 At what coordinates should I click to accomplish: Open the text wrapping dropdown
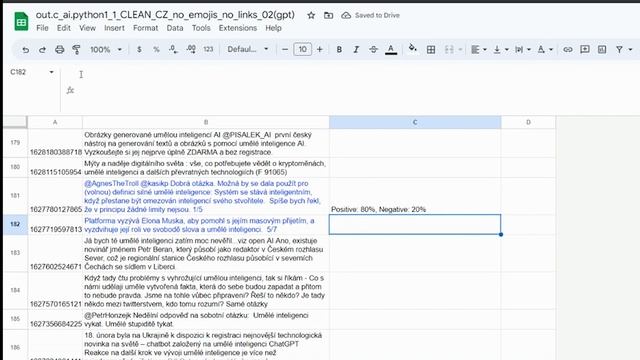[522, 50]
